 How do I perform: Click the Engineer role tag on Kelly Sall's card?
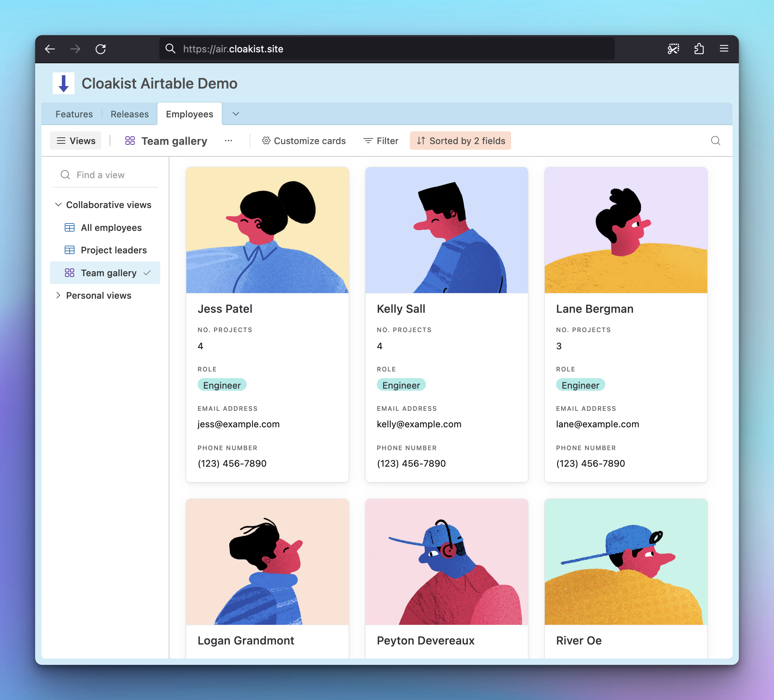point(401,385)
